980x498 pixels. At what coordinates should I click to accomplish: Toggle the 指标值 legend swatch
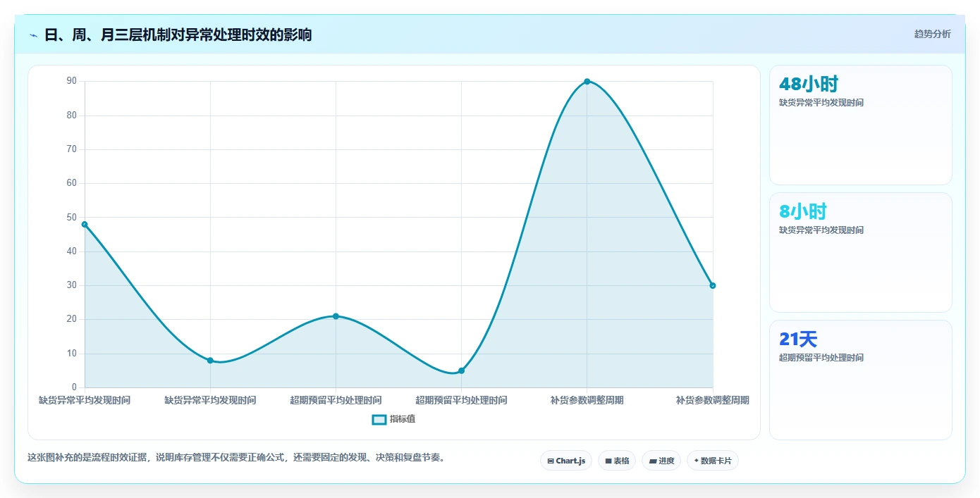pyautogui.click(x=379, y=419)
